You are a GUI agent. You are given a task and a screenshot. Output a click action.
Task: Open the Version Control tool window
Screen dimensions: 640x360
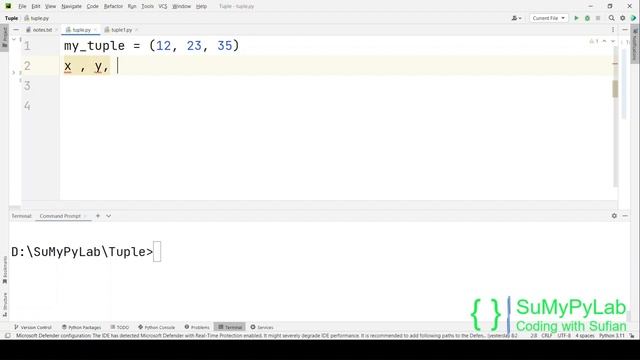tap(33, 327)
